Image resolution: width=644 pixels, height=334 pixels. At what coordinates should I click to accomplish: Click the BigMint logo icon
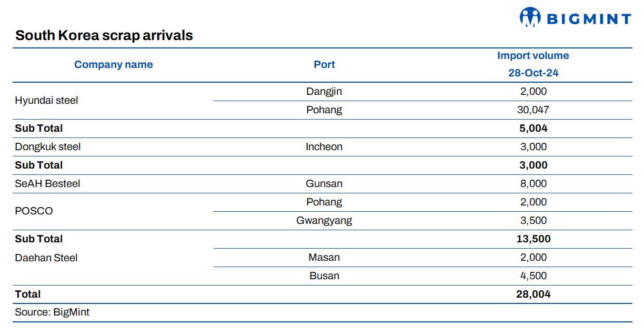pos(530,17)
